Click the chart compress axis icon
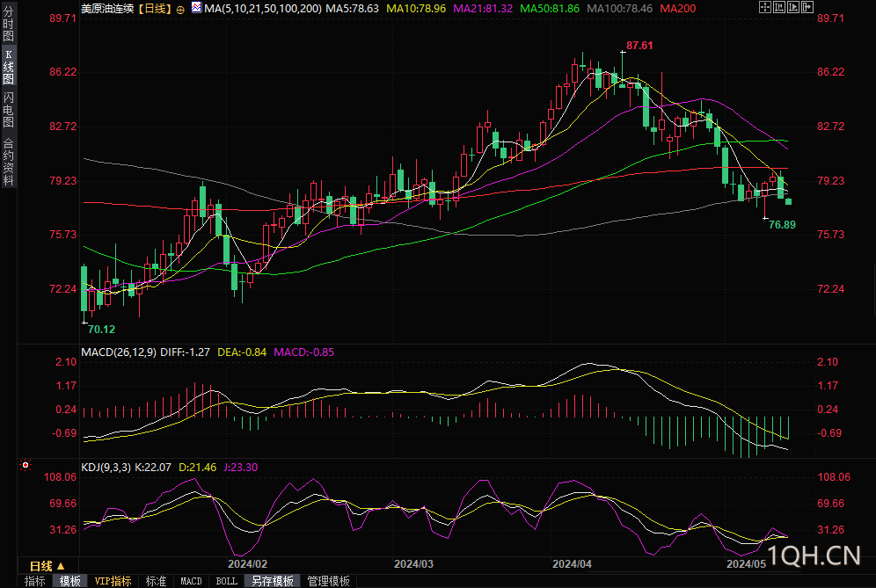 pos(779,7)
